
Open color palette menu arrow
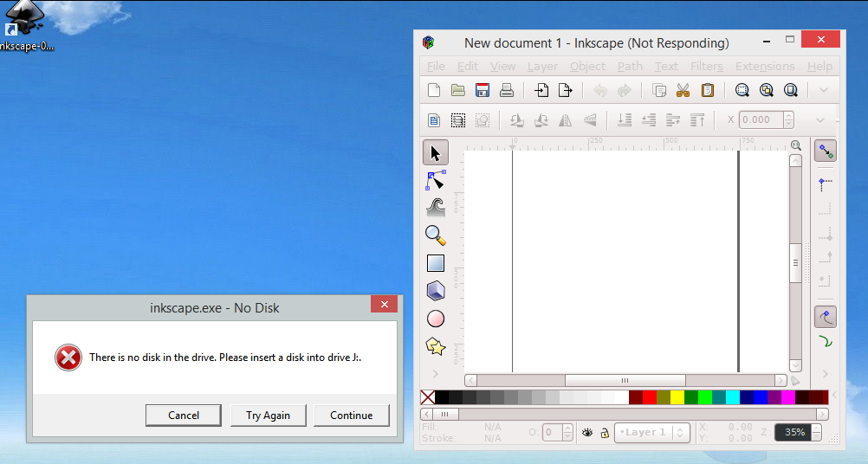(834, 396)
